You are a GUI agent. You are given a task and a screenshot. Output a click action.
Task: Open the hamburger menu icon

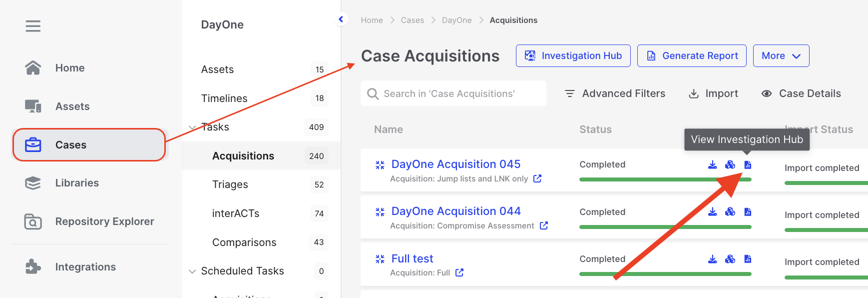pyautogui.click(x=33, y=26)
